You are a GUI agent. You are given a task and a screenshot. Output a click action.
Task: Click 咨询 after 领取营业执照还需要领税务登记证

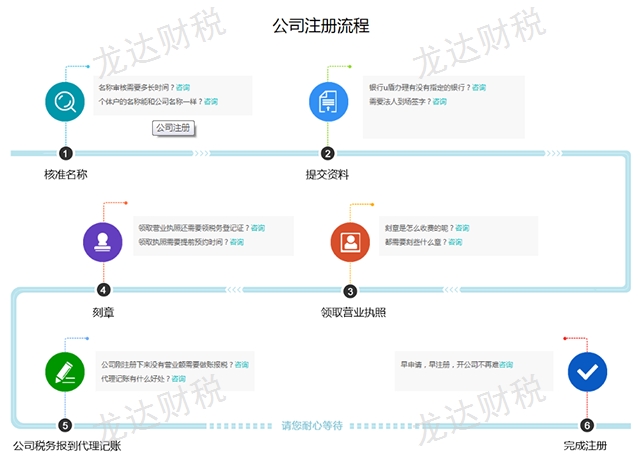click(x=258, y=228)
